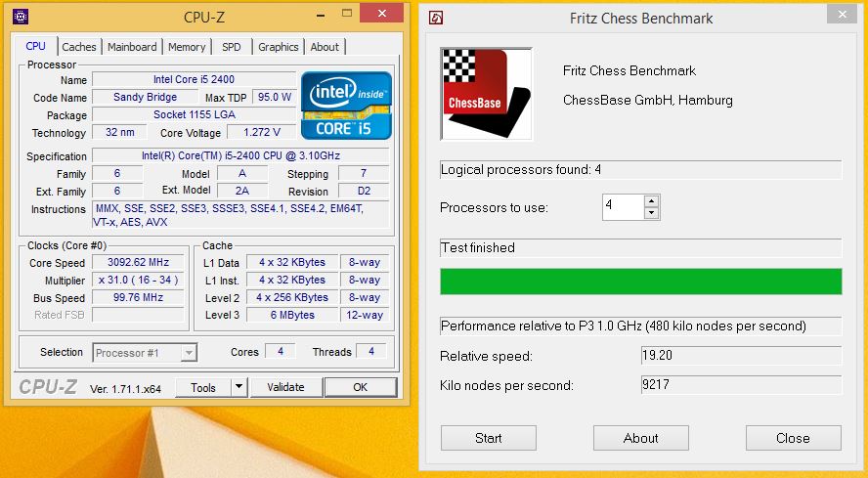868x478 pixels.
Task: Click the Cores count field
Action: [281, 352]
